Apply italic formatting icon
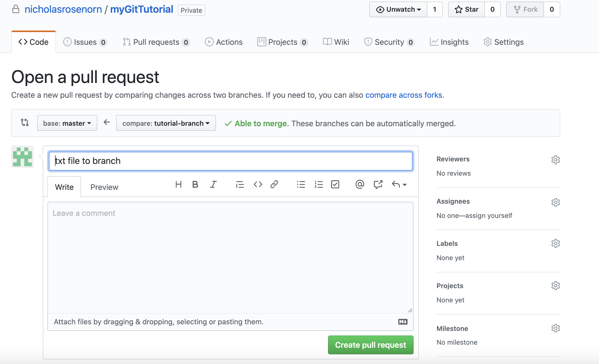The image size is (599, 364). (213, 184)
